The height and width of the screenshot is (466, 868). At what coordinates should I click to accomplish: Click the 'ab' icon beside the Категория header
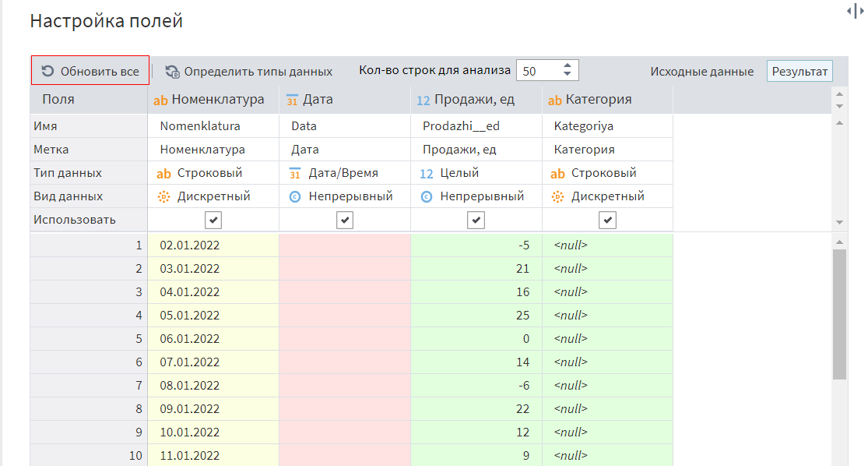555,100
